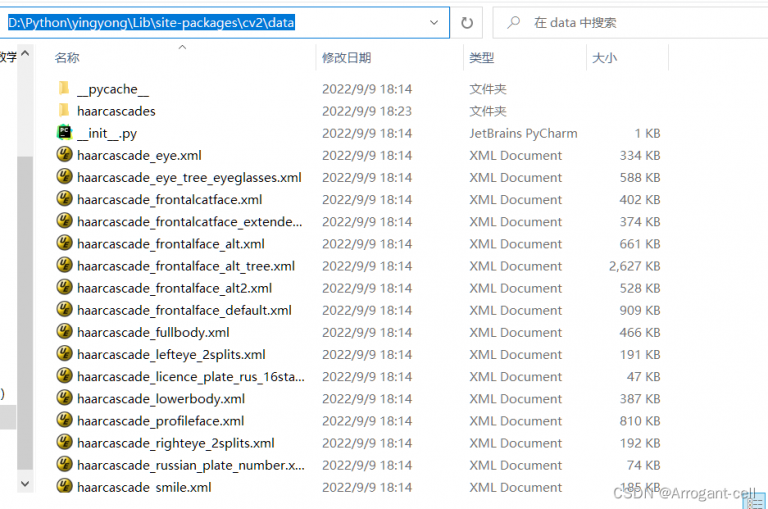The height and width of the screenshot is (509, 768).
Task: Sort by the 修改日期 column header
Action: point(346,58)
